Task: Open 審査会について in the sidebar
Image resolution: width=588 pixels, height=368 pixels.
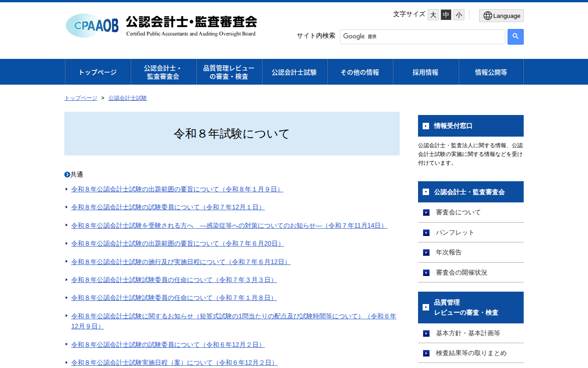Action: [x=458, y=213]
